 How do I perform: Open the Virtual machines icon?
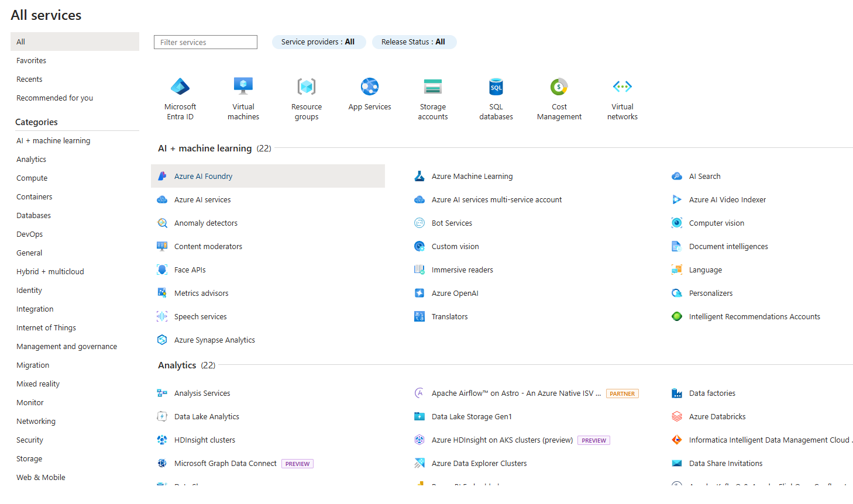(243, 87)
